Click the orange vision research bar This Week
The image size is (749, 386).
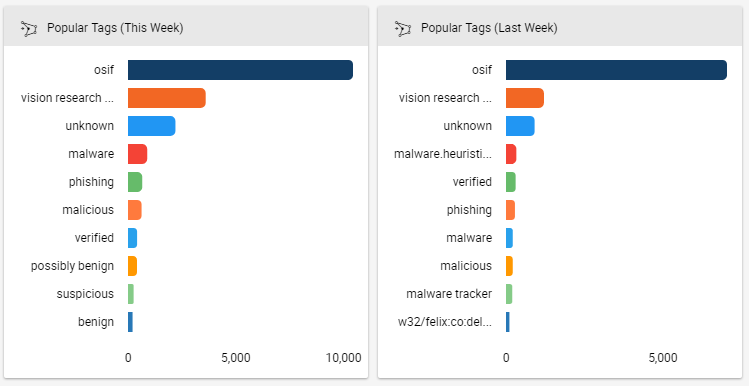click(x=167, y=98)
